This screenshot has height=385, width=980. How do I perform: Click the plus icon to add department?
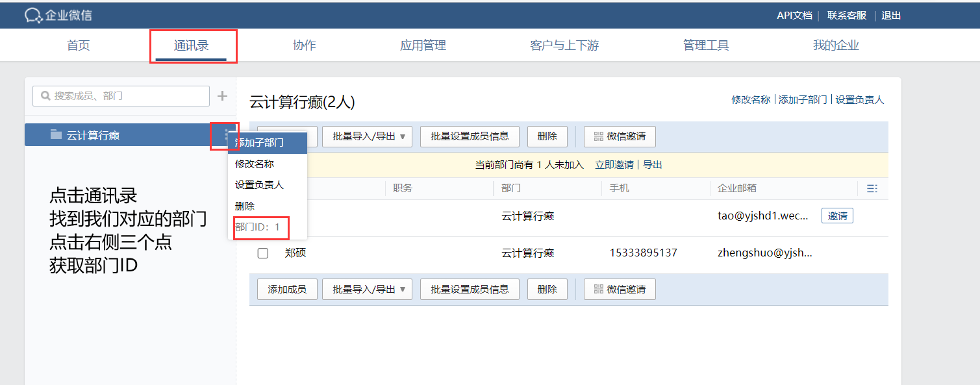[x=222, y=95]
